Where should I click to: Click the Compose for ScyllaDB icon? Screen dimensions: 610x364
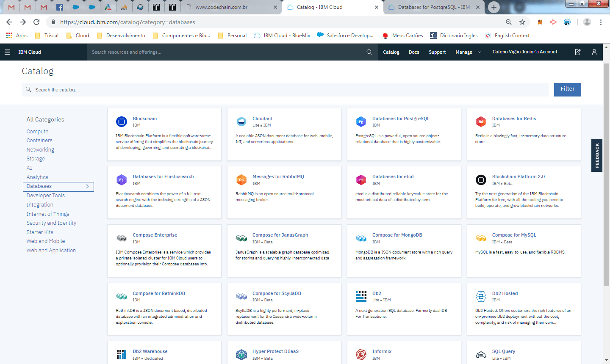coord(241,296)
